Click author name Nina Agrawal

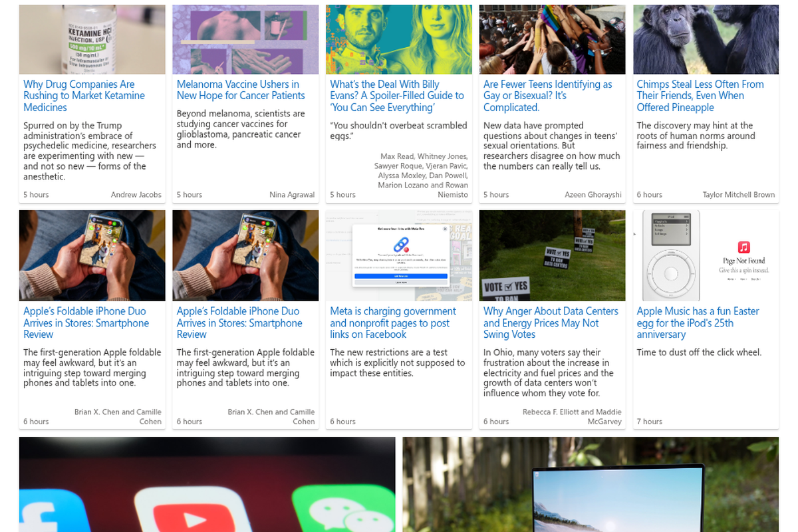click(x=292, y=195)
